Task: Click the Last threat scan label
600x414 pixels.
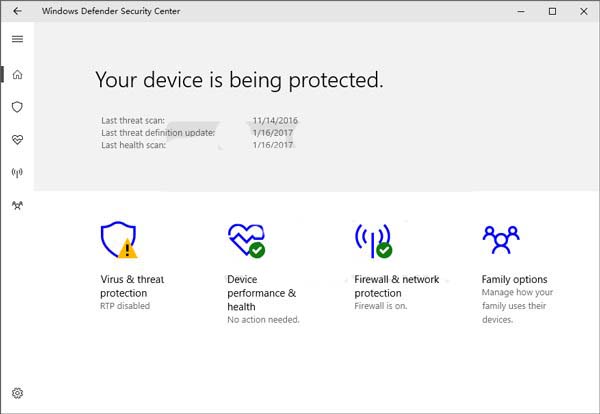Action: pos(133,121)
